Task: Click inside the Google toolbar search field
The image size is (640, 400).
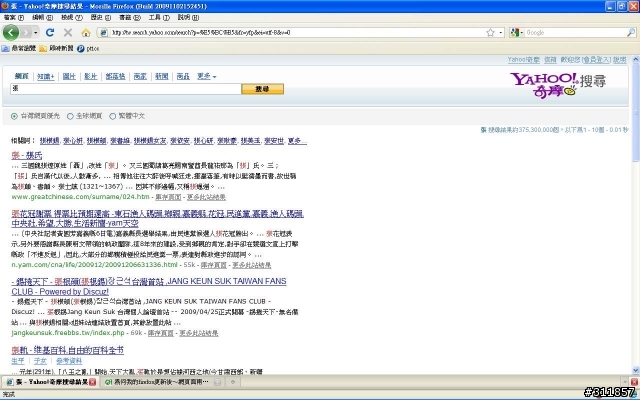Action: tap(576, 33)
